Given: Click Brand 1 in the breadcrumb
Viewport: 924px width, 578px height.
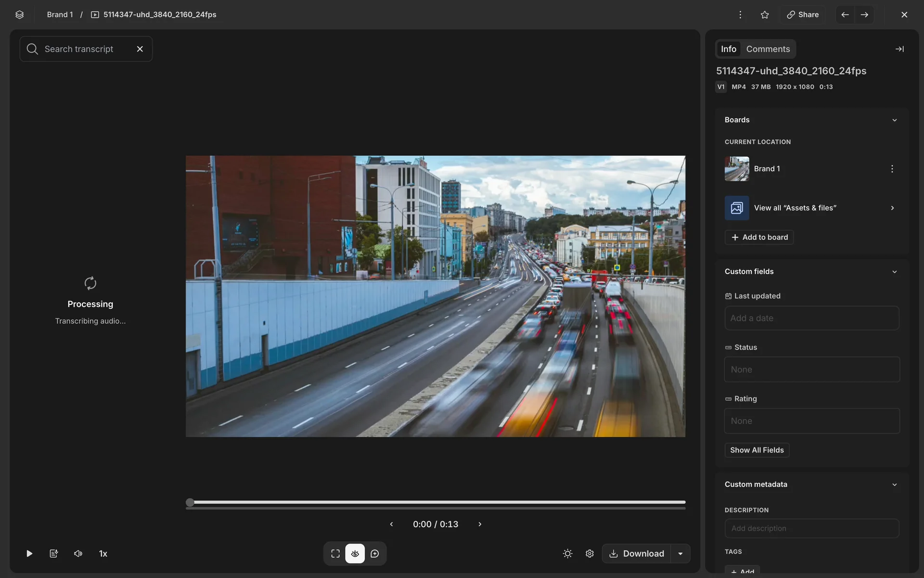Looking at the screenshot, I should coord(60,14).
